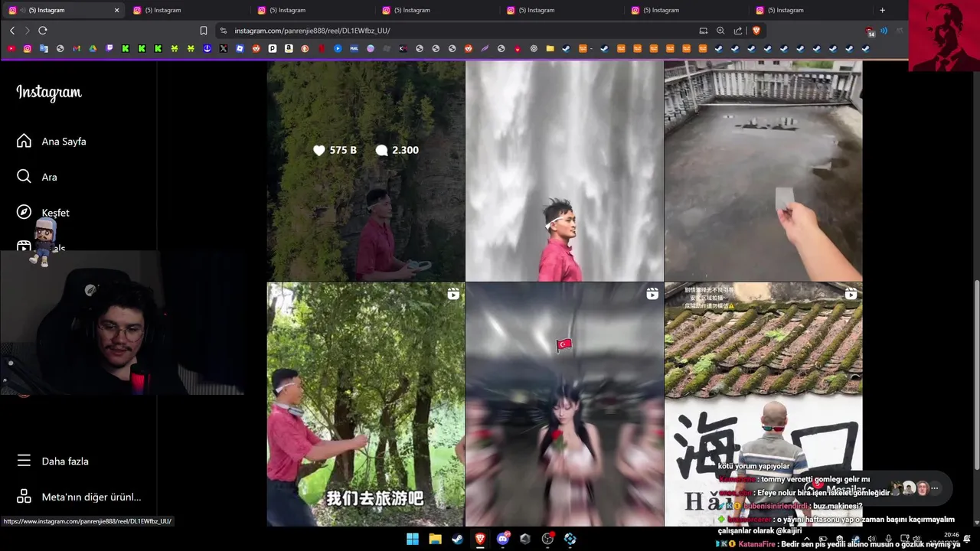Open Windows Start menu
The image size is (980, 551).
(413, 539)
